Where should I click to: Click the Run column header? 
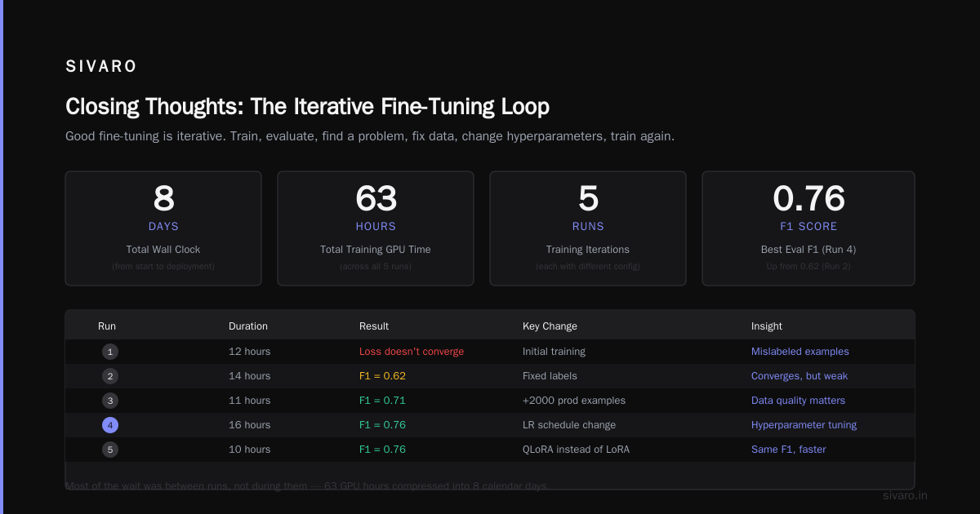pos(107,326)
